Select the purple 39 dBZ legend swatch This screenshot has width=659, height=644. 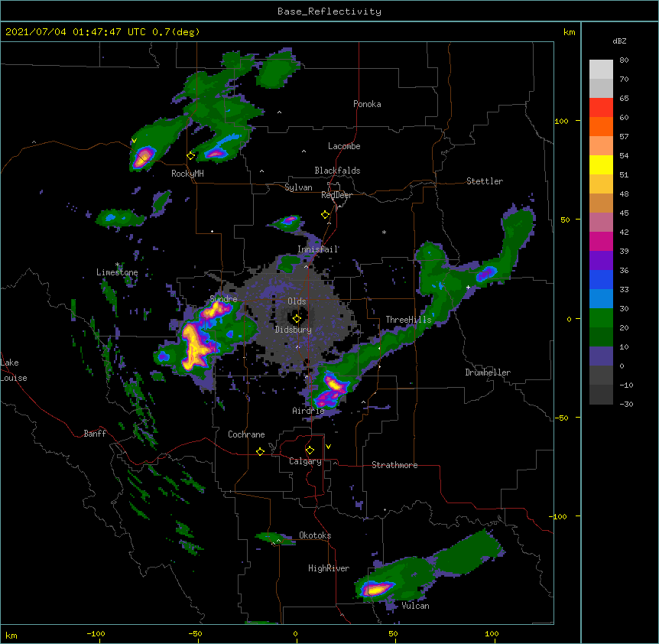(x=601, y=261)
